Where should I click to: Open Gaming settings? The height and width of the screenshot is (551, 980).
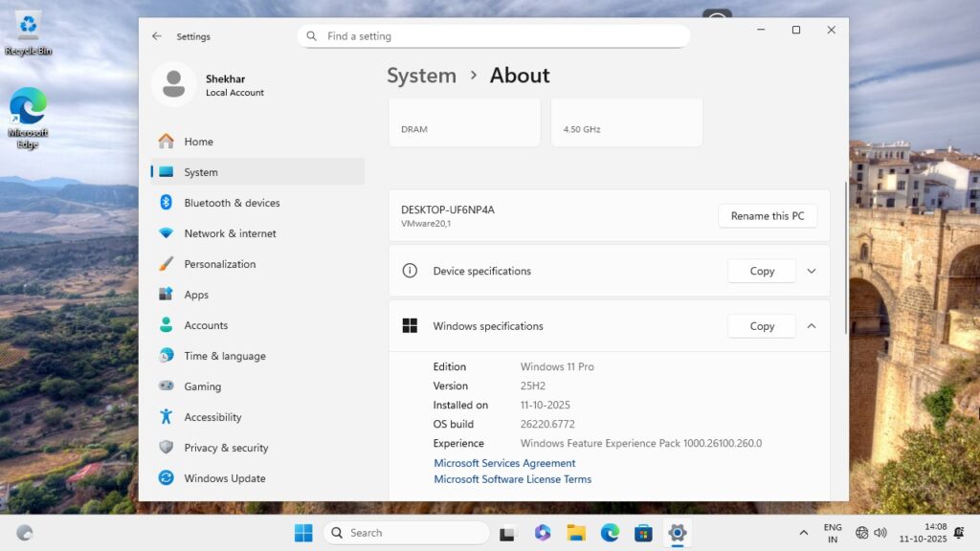202,386
